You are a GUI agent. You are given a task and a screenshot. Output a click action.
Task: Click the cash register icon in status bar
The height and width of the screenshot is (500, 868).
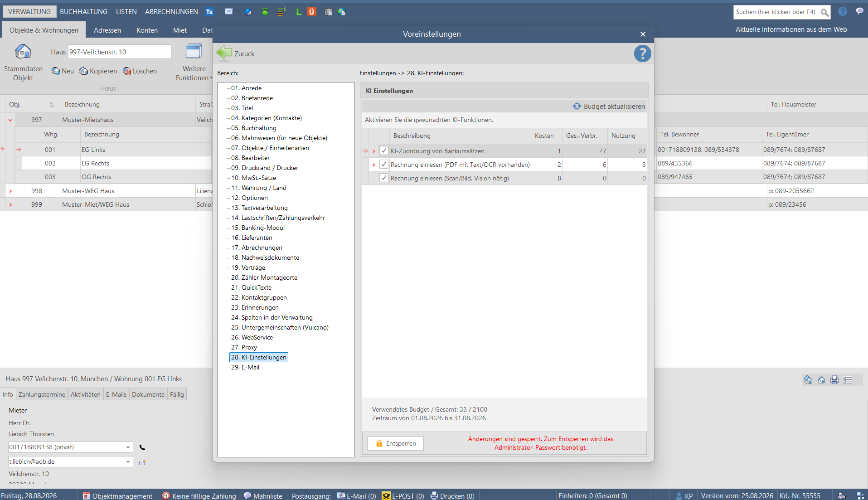842,496
